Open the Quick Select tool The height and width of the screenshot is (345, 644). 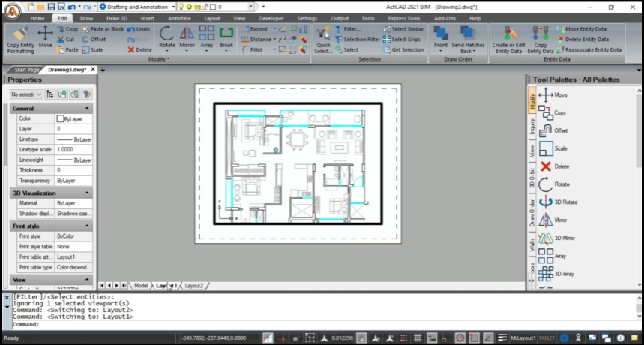pos(323,37)
